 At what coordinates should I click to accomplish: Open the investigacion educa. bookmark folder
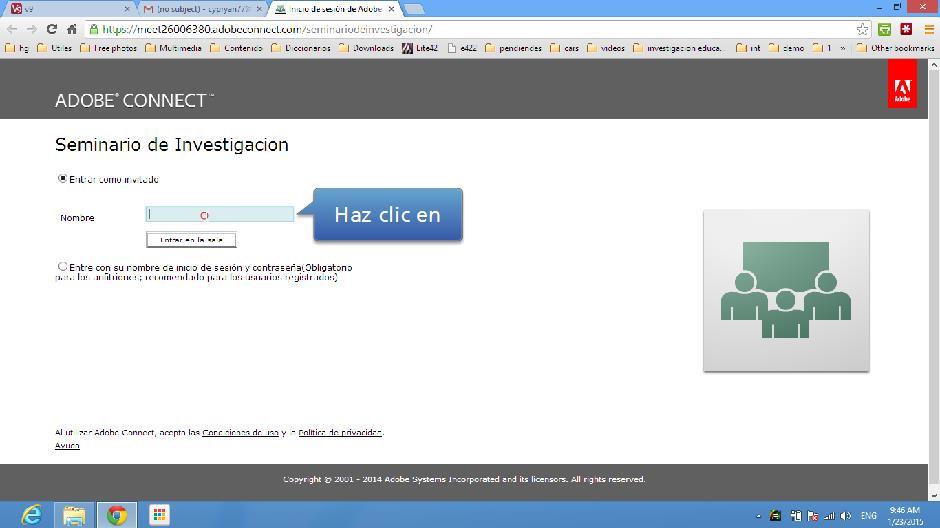click(x=677, y=48)
